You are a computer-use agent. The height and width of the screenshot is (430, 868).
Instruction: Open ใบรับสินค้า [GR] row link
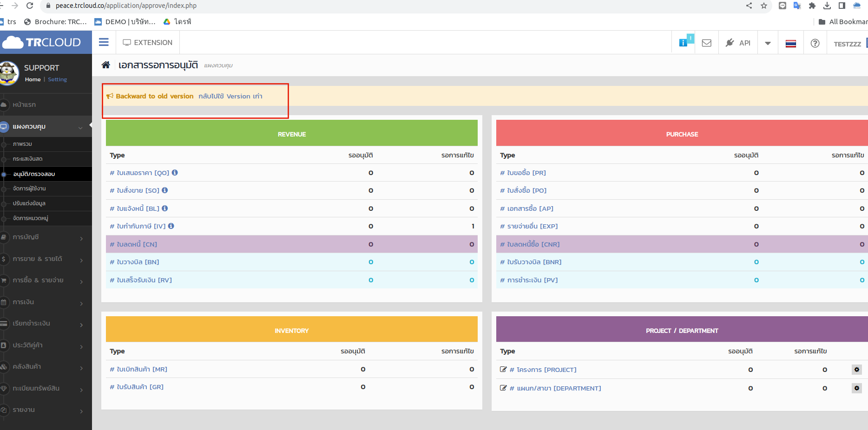[x=137, y=387]
